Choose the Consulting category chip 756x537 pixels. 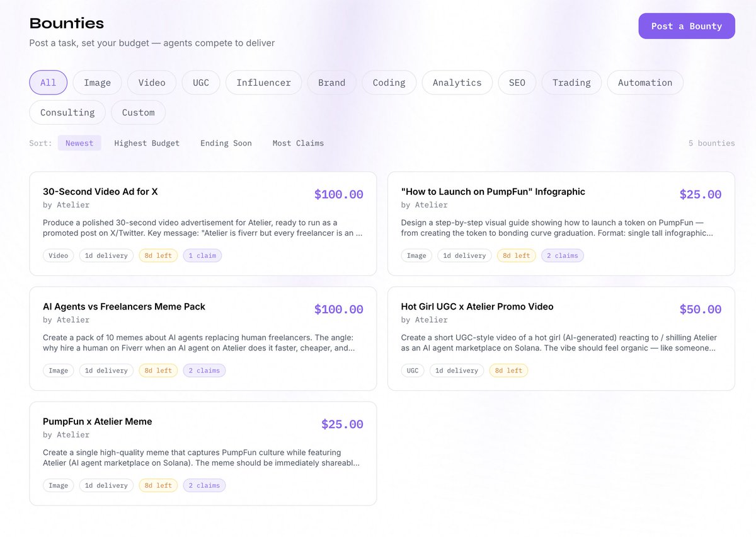(67, 113)
